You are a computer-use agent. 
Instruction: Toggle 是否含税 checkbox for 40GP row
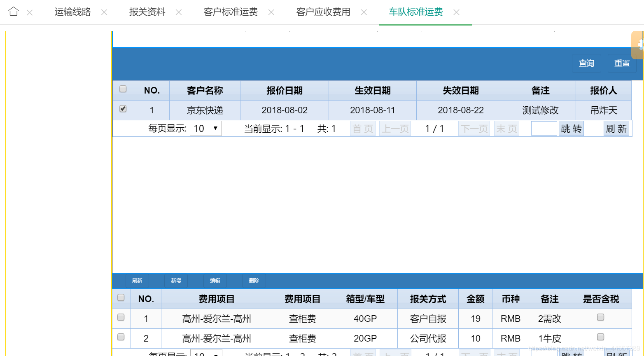click(601, 317)
